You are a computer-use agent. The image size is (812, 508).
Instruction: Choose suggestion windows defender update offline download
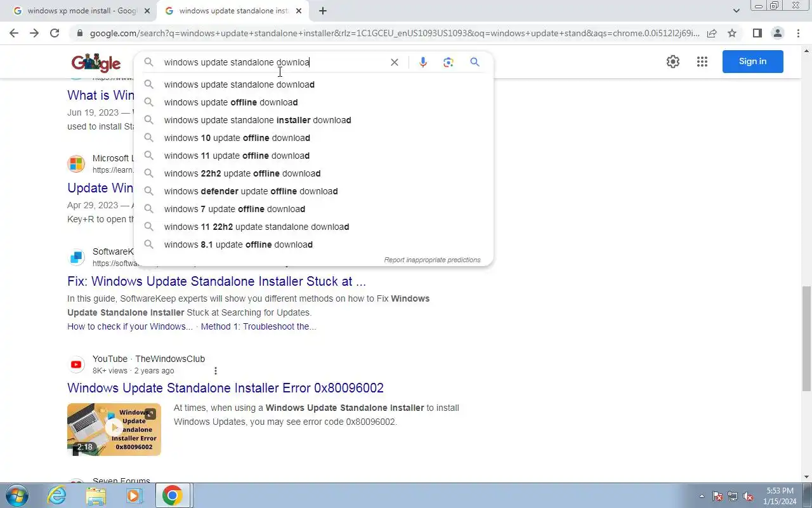coord(313,191)
